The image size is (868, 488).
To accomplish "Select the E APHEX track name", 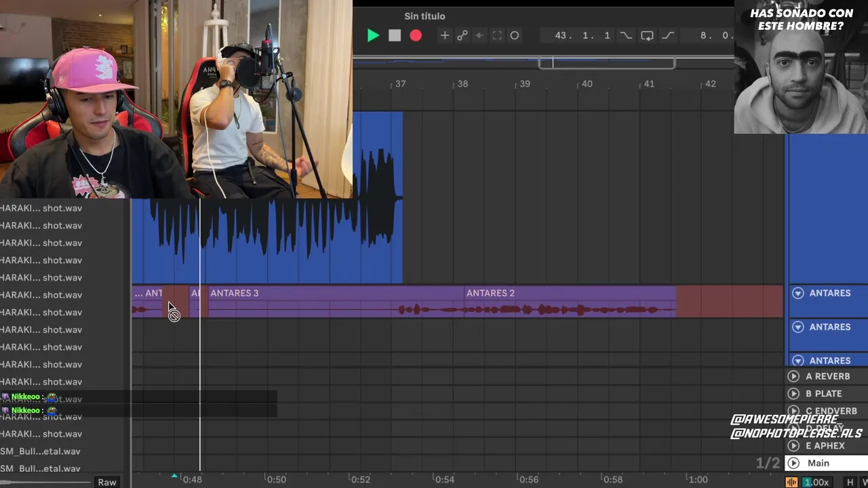I will (825, 446).
